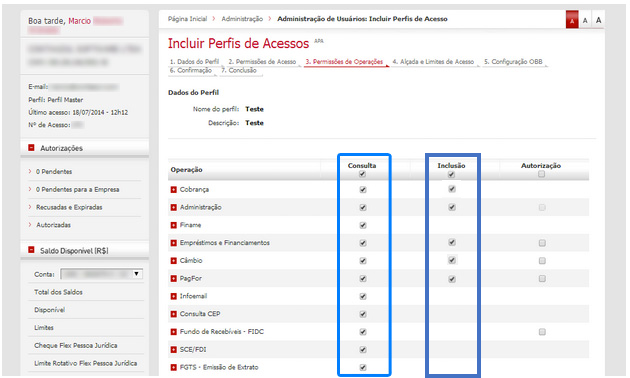
Task: Select Disponível balance entry
Action: pyautogui.click(x=49, y=310)
